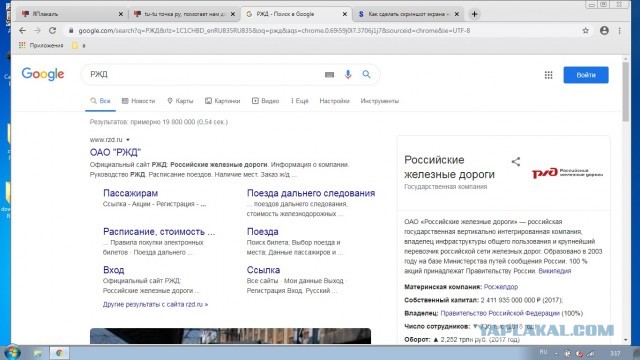The image size is (640, 360).
Task: Click the Российские железные дороги panel title
Action: tap(449, 167)
